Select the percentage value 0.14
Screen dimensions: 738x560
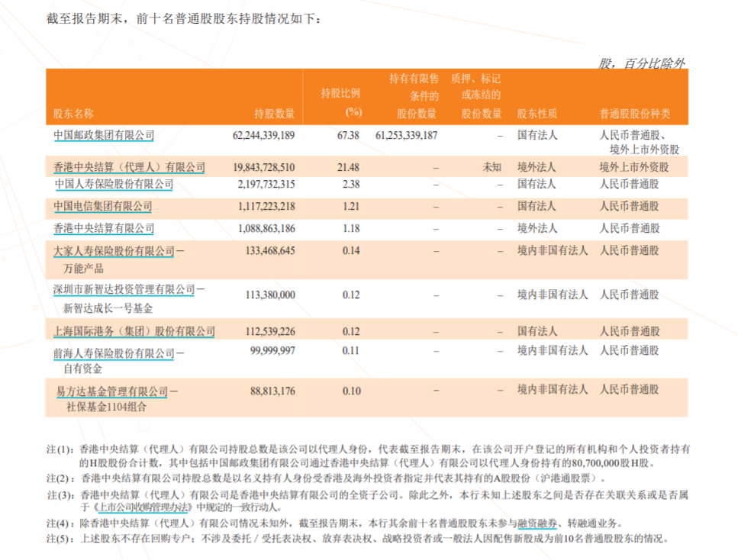click(351, 250)
